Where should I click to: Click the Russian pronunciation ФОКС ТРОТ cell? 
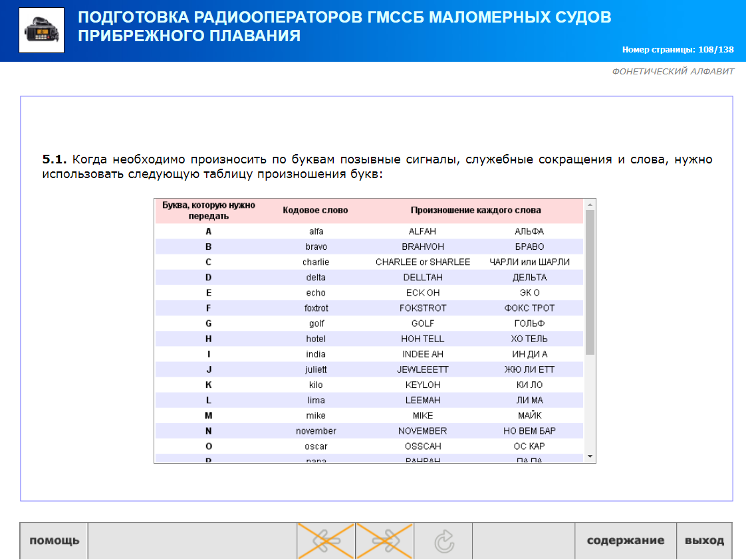(x=529, y=308)
